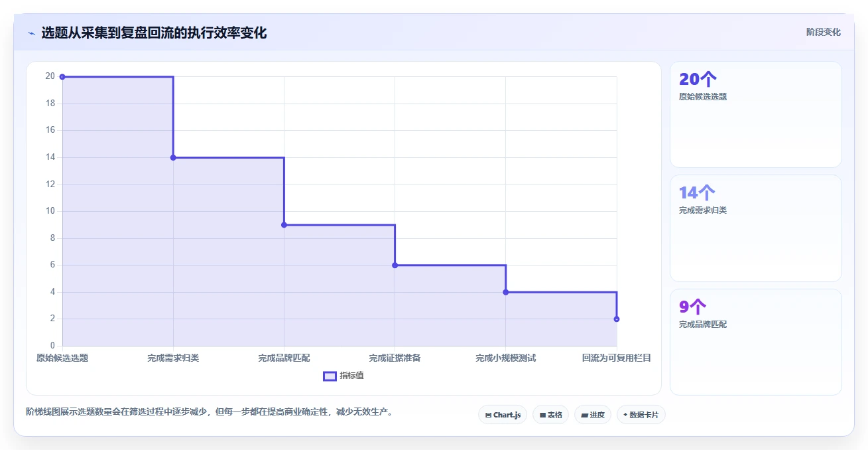Click x-axis label 回流为可复用栏目
The image size is (868, 450).
[617, 358]
